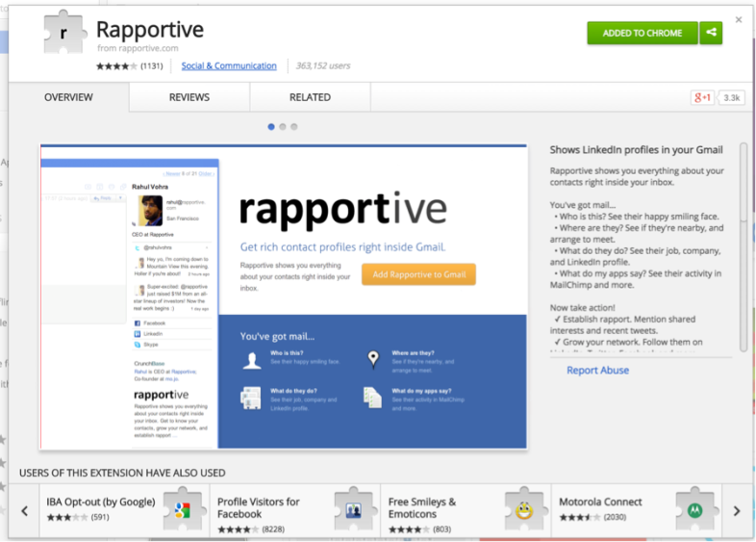Click Rahul Vohra's profile photo in the screenshot
This screenshot has width=756, height=542.
coord(150,211)
